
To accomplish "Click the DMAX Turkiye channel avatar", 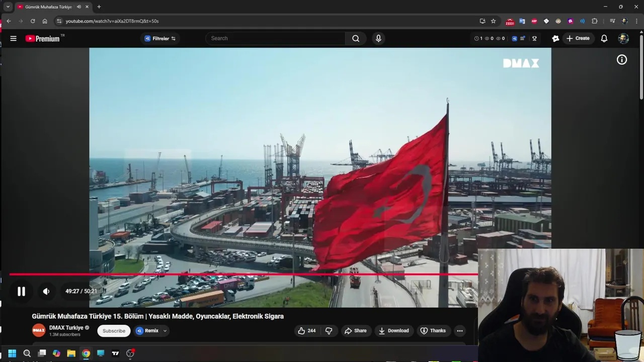I will tap(39, 330).
